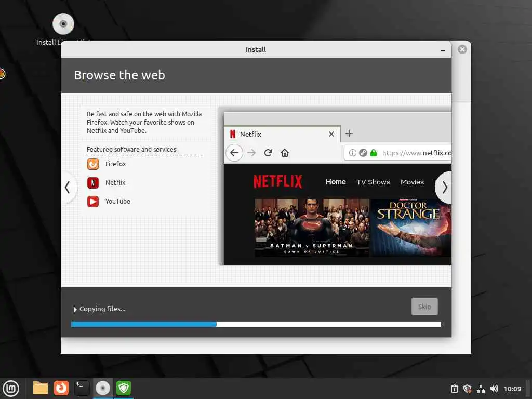Open the Terminal from the taskbar
This screenshot has height=399, width=532.
pyautogui.click(x=82, y=388)
